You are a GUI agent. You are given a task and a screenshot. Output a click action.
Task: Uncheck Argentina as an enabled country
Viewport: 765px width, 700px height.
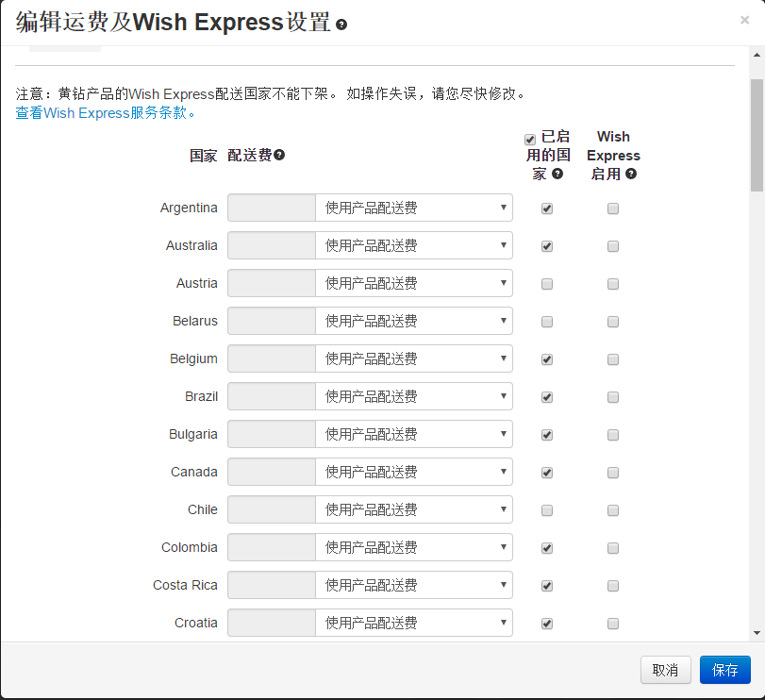pos(546,208)
